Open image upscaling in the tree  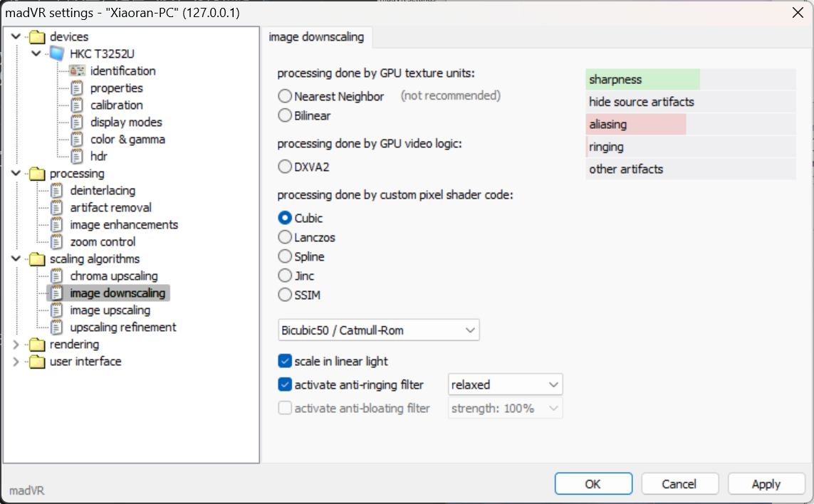(x=110, y=310)
